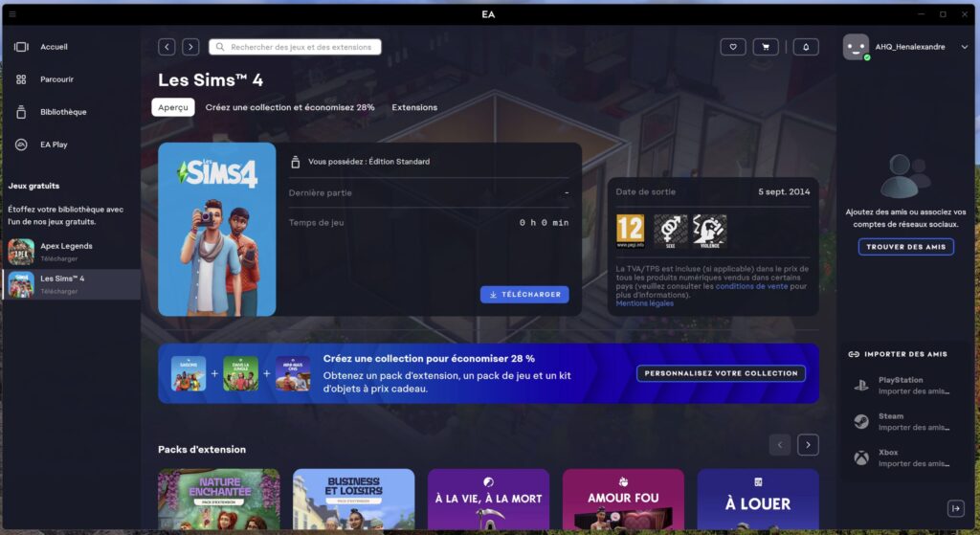Click the Télécharger download button
Image resolution: width=980 pixels, height=535 pixels.
point(524,295)
